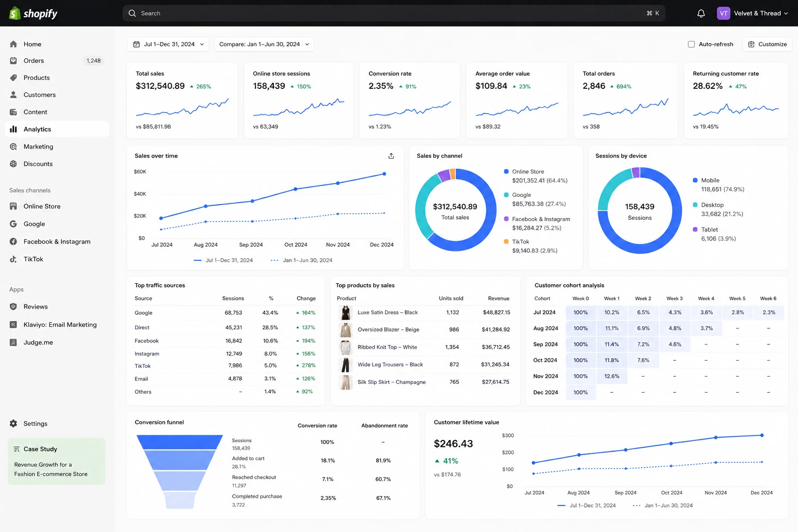The height and width of the screenshot is (532, 798).
Task: Click the Customers person icon
Action: [14, 95]
